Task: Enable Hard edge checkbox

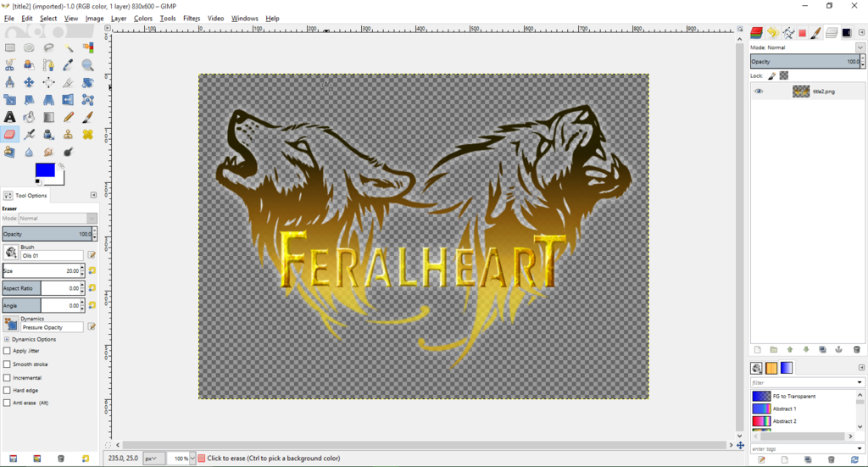Action: click(x=7, y=390)
